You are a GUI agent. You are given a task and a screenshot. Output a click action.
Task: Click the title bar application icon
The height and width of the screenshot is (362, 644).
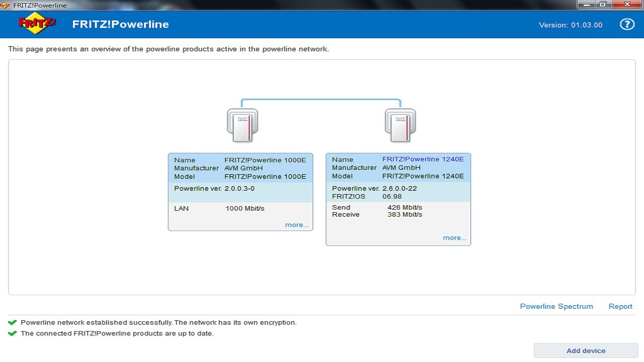6,5
